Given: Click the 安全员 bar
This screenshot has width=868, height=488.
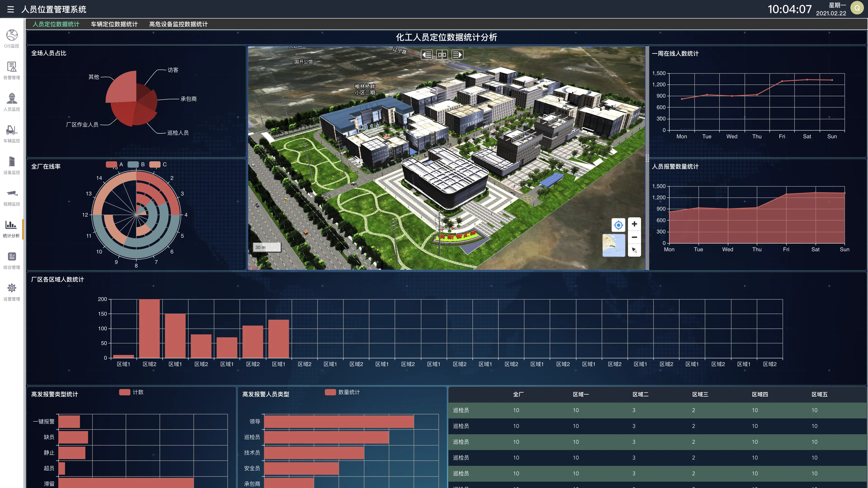Looking at the screenshot, I should coord(301,469).
